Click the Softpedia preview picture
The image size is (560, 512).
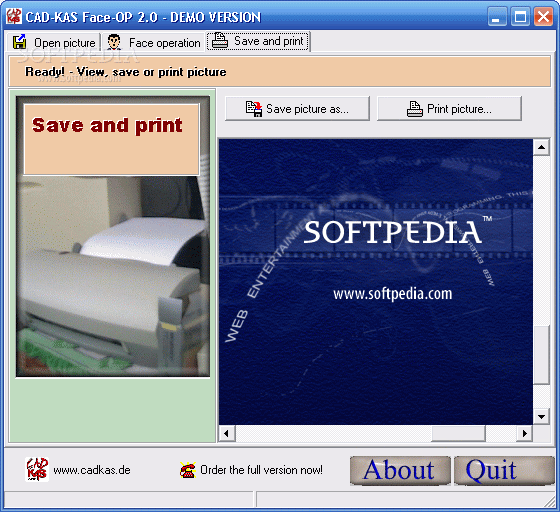tap(376, 282)
